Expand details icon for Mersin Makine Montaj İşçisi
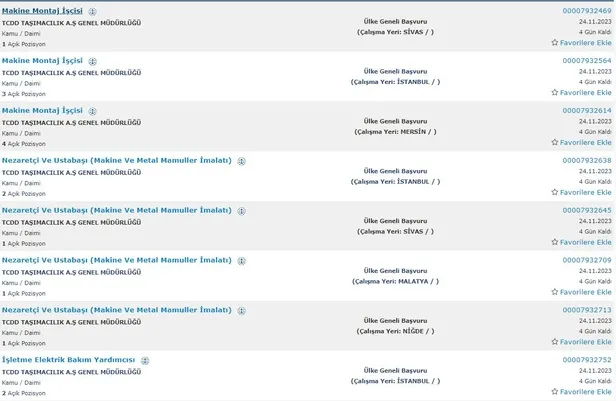 [93, 110]
